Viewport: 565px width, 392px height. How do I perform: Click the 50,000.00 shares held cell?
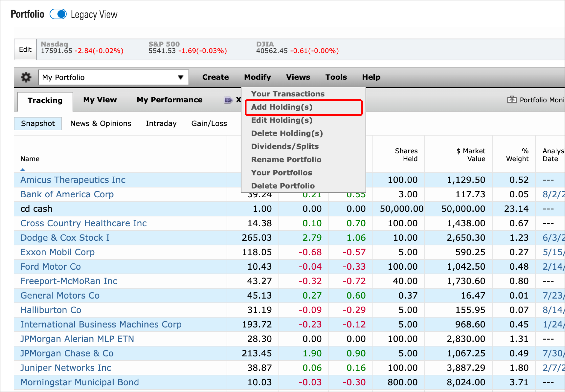[401, 209]
